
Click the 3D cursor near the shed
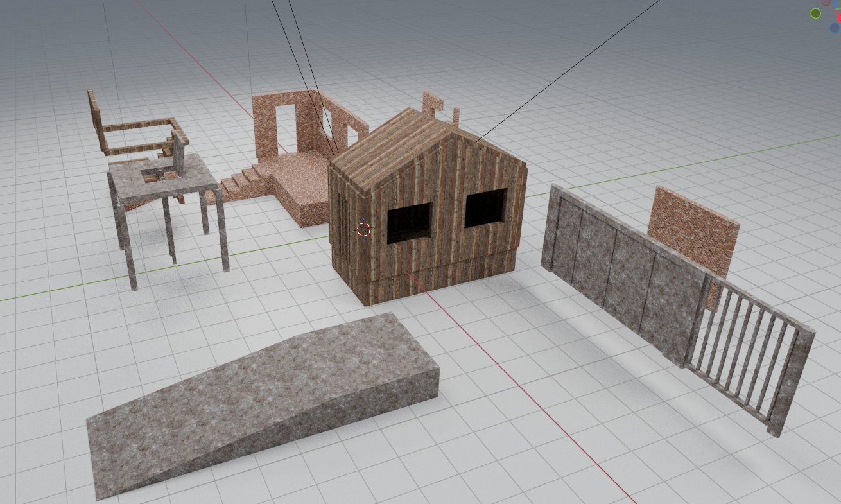(x=363, y=229)
